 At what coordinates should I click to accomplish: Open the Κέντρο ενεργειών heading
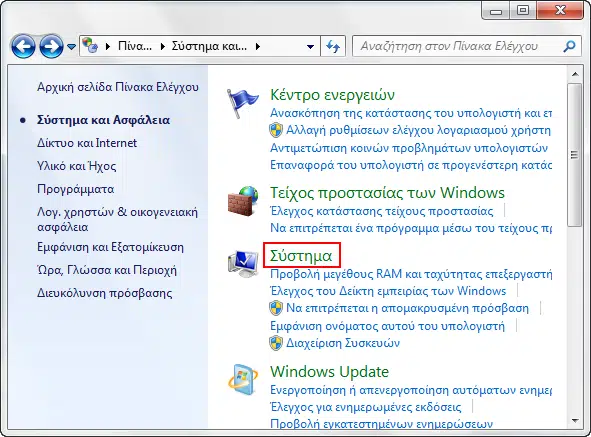[x=332, y=94]
